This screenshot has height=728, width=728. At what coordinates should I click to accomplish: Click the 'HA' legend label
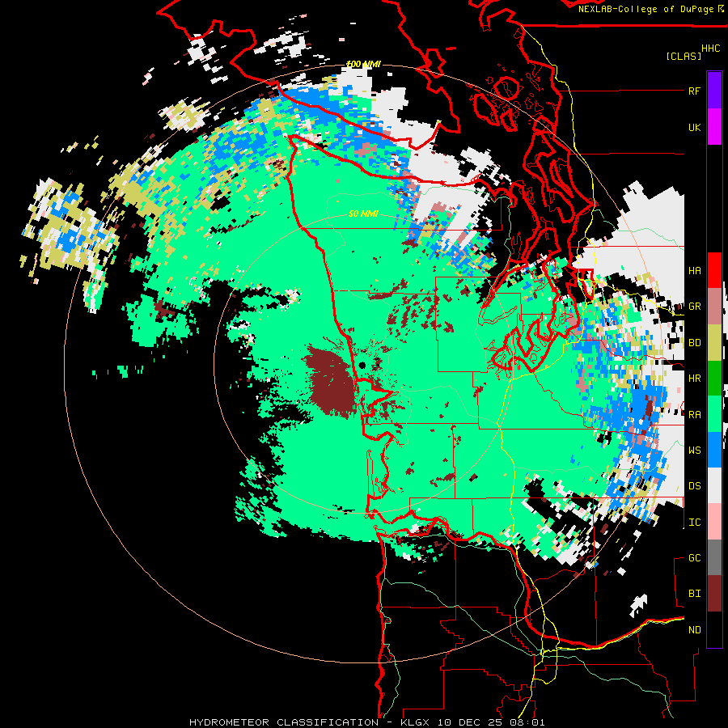point(694,270)
